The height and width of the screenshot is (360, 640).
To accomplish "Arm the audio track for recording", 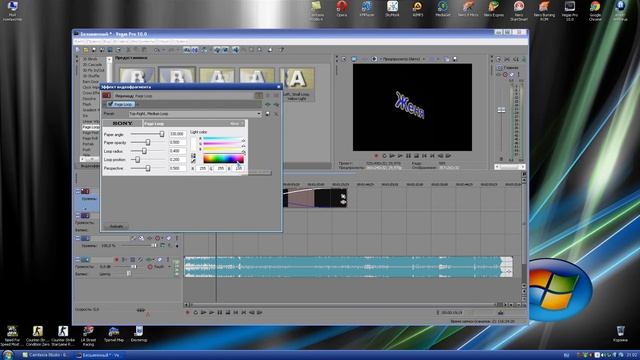I will pos(117,259).
